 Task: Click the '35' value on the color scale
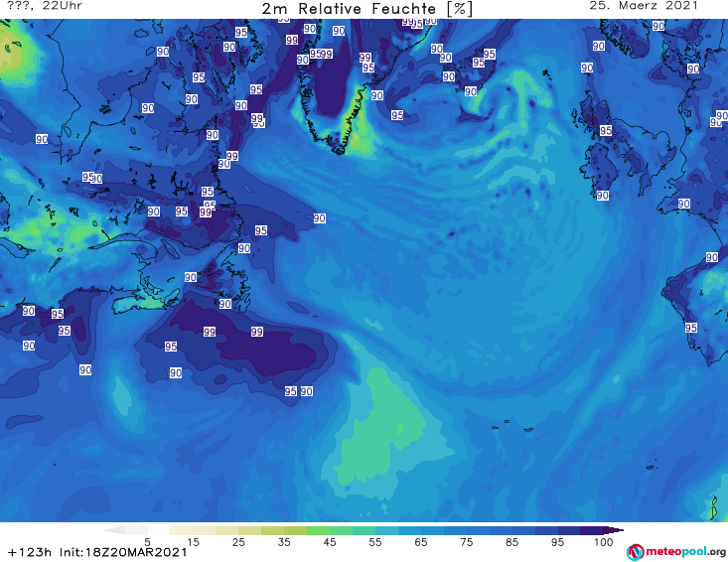[284, 542]
